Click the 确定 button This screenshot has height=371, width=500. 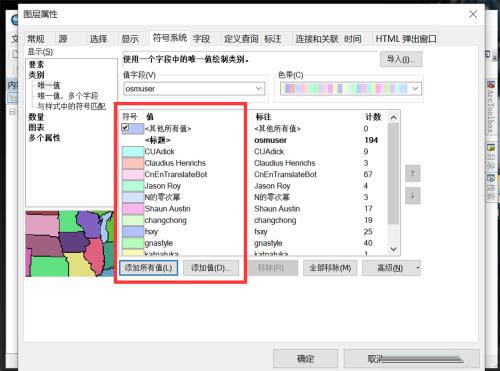point(305,359)
